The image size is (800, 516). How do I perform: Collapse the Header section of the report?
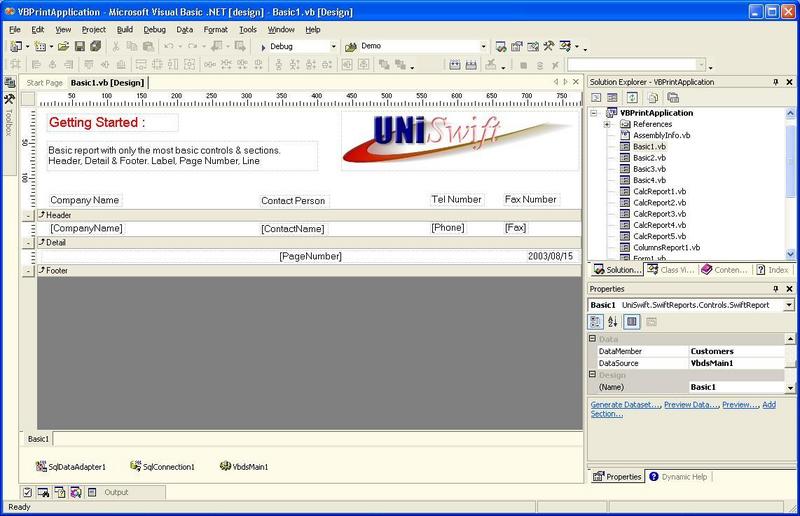point(28,216)
